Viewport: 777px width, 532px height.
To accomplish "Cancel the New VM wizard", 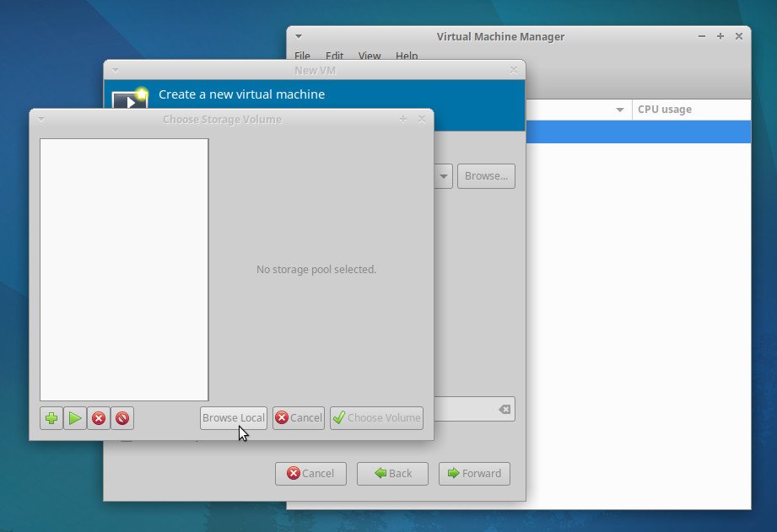I will coord(310,474).
